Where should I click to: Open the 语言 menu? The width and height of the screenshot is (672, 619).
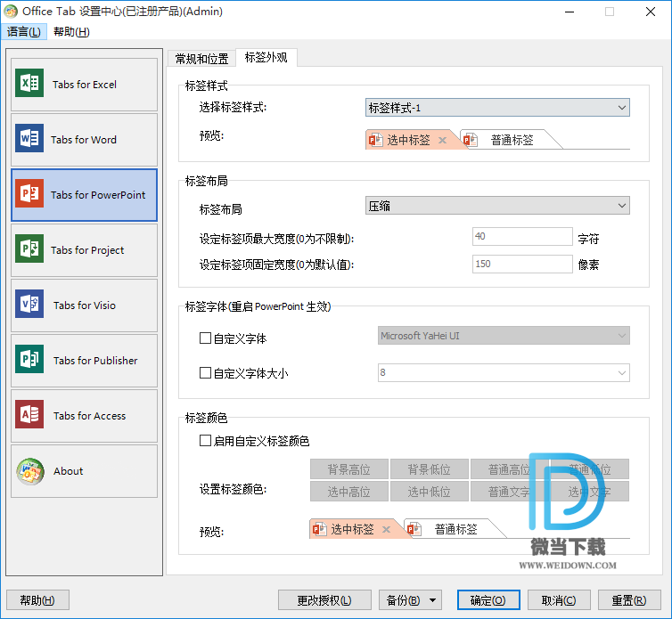pyautogui.click(x=24, y=32)
